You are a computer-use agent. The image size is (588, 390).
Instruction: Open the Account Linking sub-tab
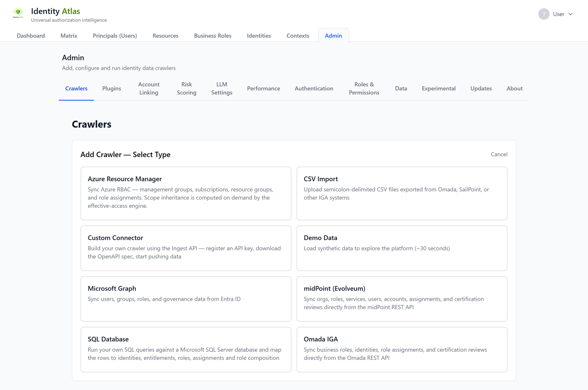coord(149,88)
